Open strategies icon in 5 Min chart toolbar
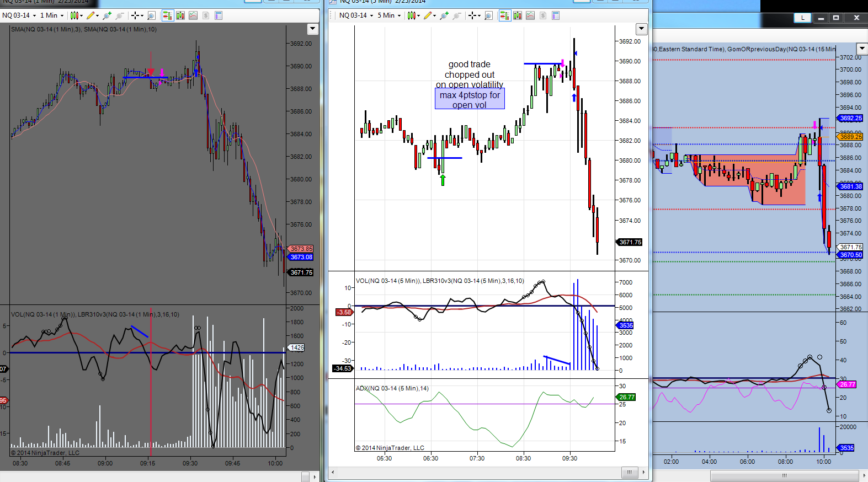Viewport: 868px width, 482px height. (543, 15)
